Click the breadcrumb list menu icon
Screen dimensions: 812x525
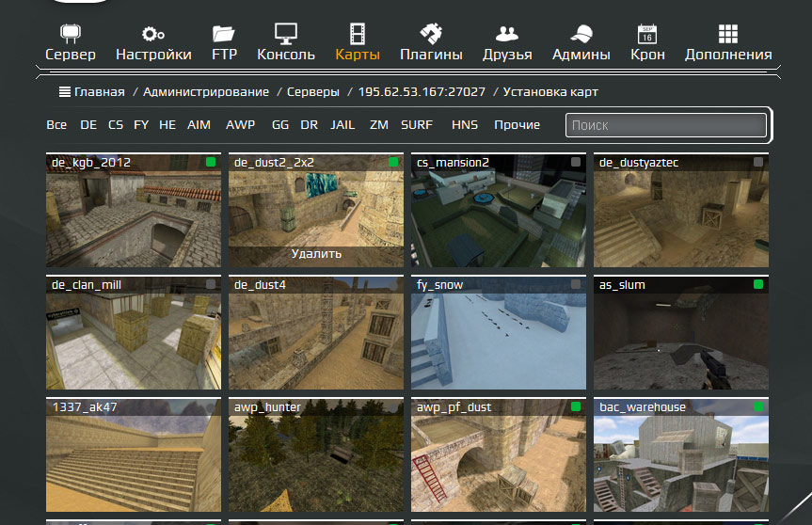(65, 92)
